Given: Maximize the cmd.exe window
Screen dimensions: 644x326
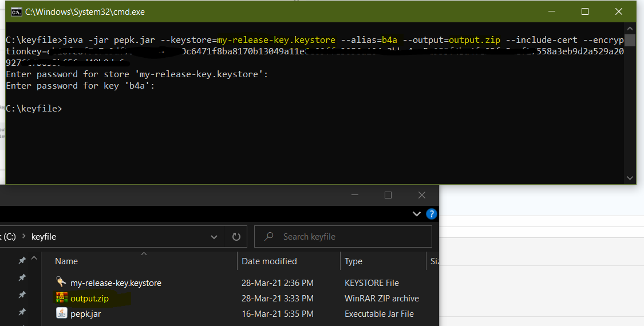Looking at the screenshot, I should click(x=585, y=11).
